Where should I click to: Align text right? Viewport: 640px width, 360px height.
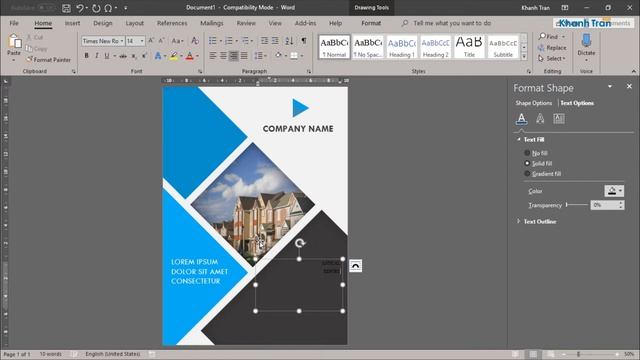pyautogui.click(x=233, y=56)
